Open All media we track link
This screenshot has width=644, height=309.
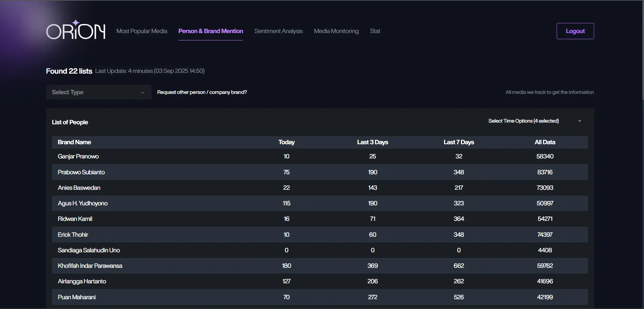click(x=549, y=92)
